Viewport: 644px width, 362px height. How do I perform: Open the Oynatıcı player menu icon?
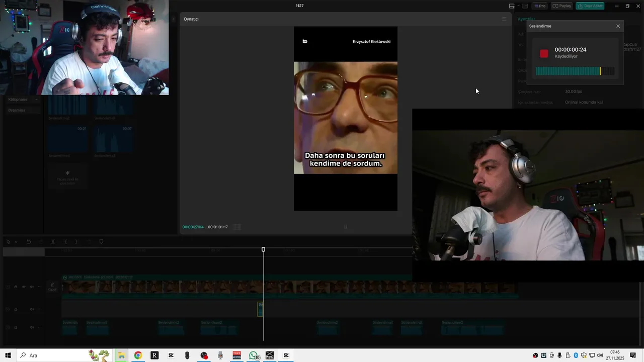coord(504,19)
